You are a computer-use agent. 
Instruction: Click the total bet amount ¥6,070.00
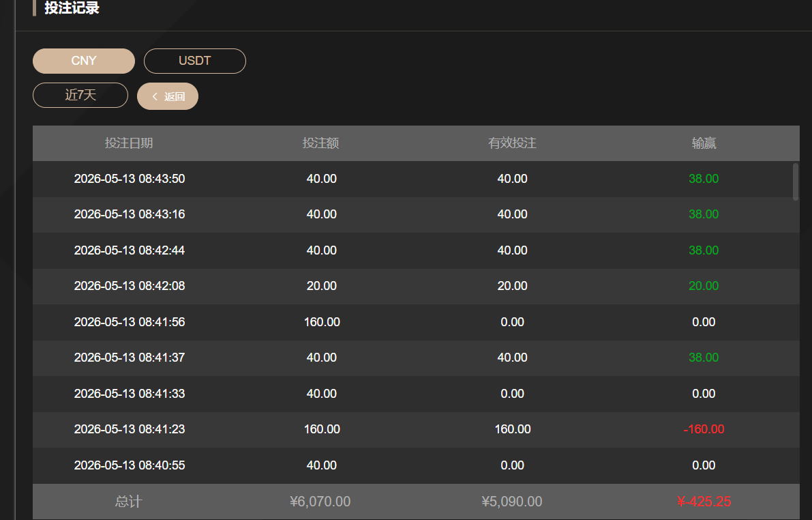320,502
